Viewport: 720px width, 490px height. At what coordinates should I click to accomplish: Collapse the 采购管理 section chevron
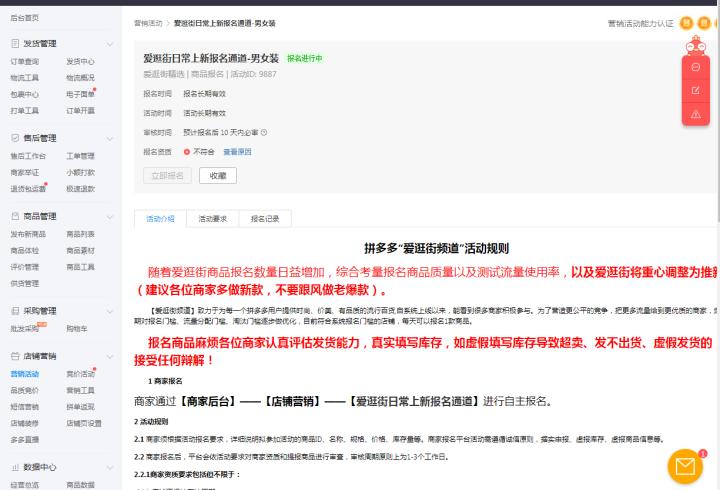[x=110, y=311]
